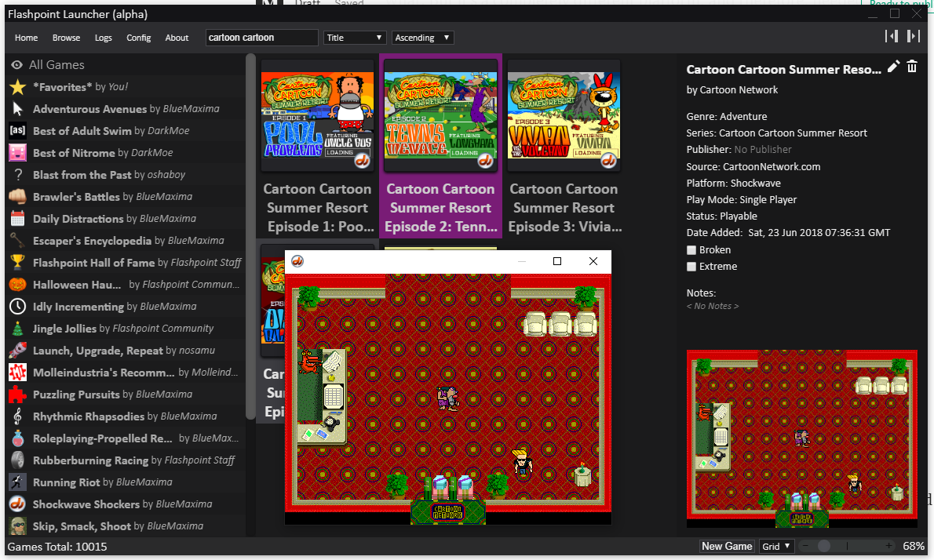
Task: Enable the Extreme checkbox
Action: tap(691, 267)
